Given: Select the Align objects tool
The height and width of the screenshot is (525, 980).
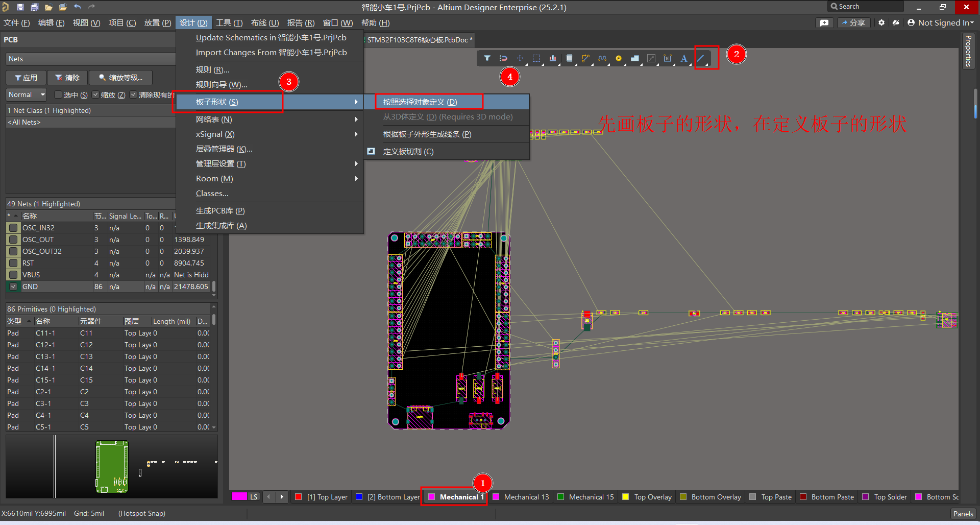Looking at the screenshot, I should [x=553, y=58].
